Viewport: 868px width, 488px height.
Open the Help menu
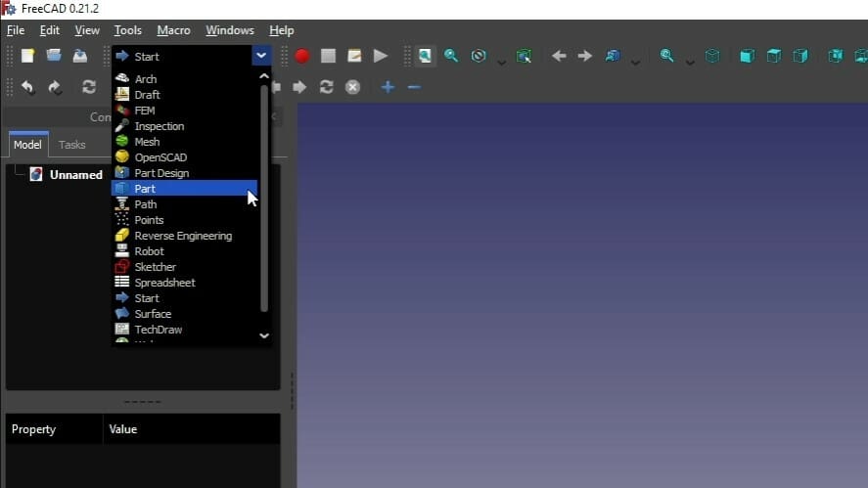(x=281, y=30)
